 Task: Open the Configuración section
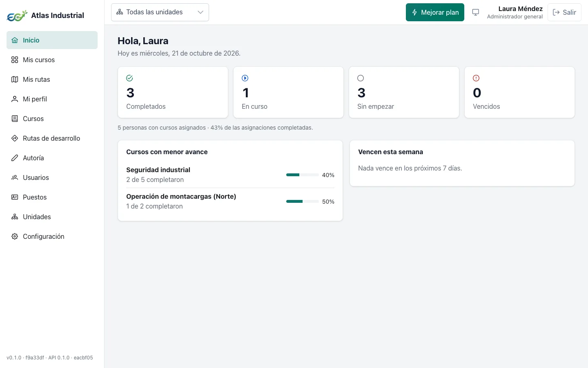(x=52, y=236)
